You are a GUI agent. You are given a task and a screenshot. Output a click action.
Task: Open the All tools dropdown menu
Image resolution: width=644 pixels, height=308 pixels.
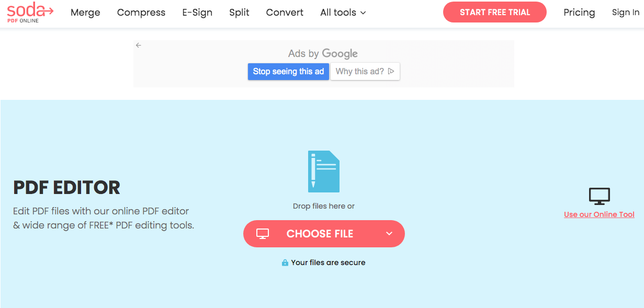[343, 13]
